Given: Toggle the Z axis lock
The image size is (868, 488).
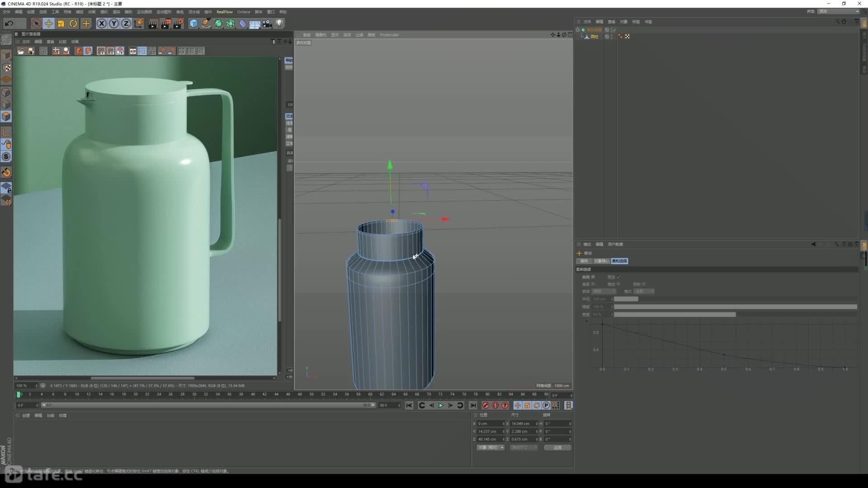Looking at the screenshot, I should [126, 23].
